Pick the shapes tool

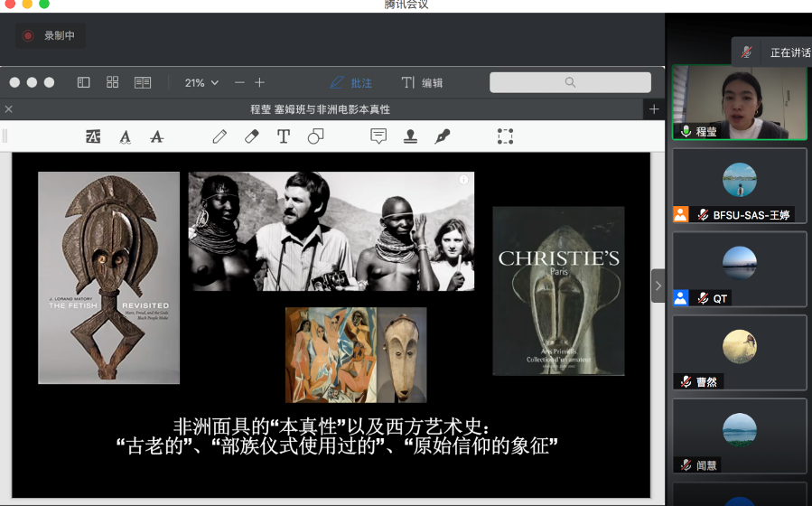click(x=315, y=136)
